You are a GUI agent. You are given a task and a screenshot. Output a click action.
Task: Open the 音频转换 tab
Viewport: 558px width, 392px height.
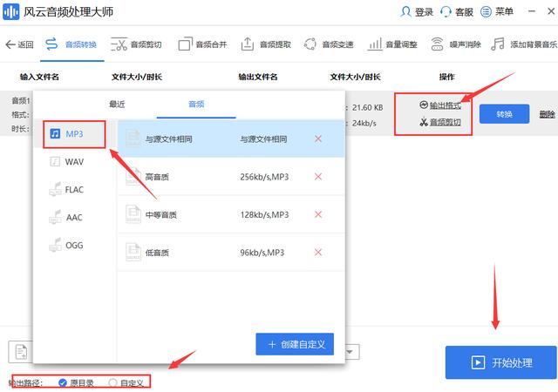(71, 44)
